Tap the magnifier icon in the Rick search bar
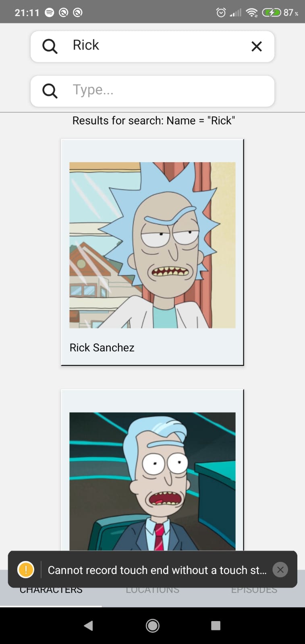This screenshot has width=305, height=644. [x=50, y=46]
